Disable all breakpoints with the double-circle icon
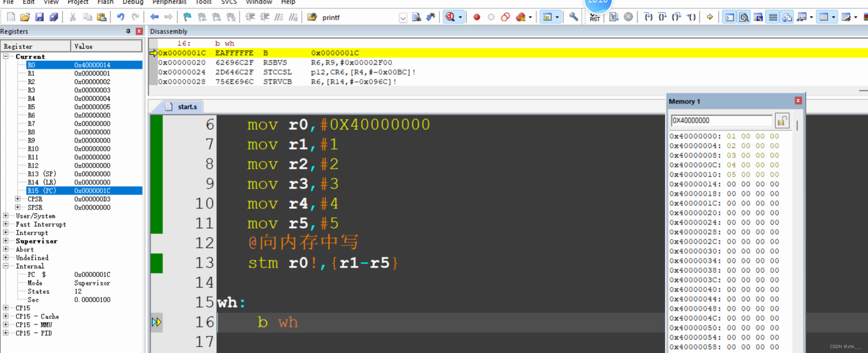 click(x=505, y=17)
